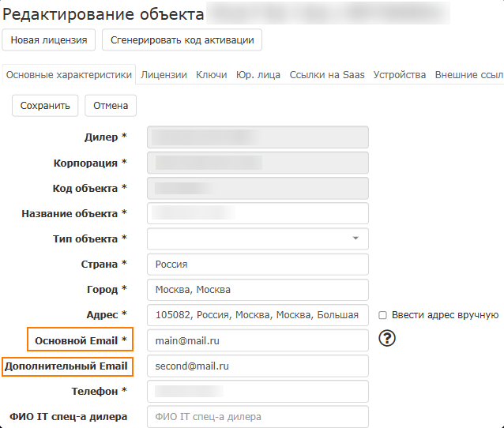Go to the Ссылки на Saas tab
The height and width of the screenshot is (428, 504).
[x=327, y=75]
